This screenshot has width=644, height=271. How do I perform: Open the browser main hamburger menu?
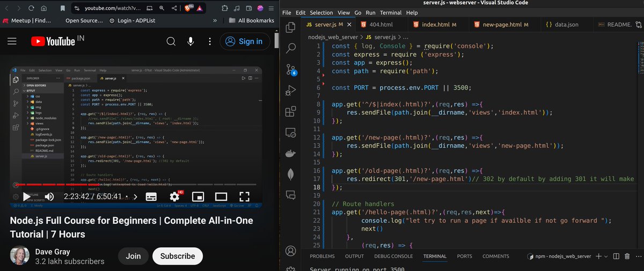pos(272,8)
